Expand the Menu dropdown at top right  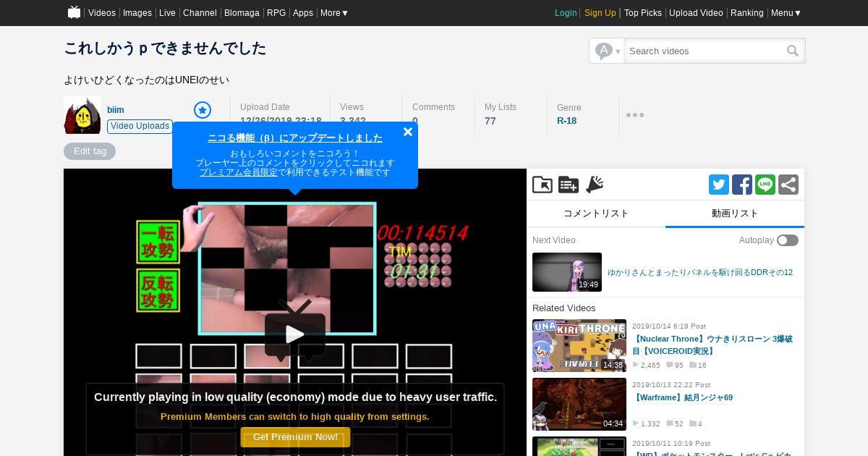point(786,13)
